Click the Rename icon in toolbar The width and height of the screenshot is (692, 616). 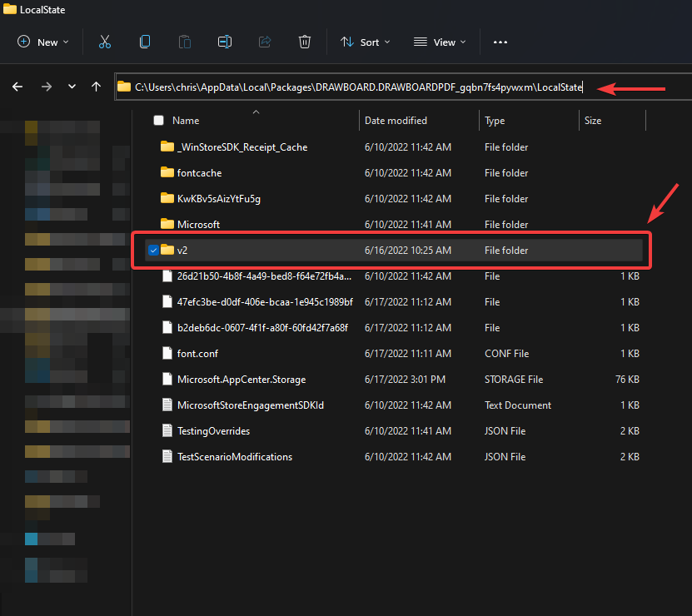(225, 42)
